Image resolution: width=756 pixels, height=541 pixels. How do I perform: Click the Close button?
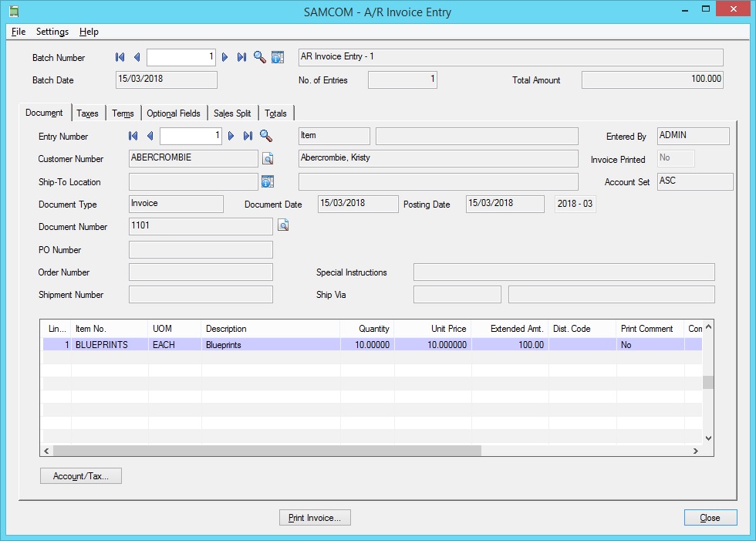tap(710, 518)
